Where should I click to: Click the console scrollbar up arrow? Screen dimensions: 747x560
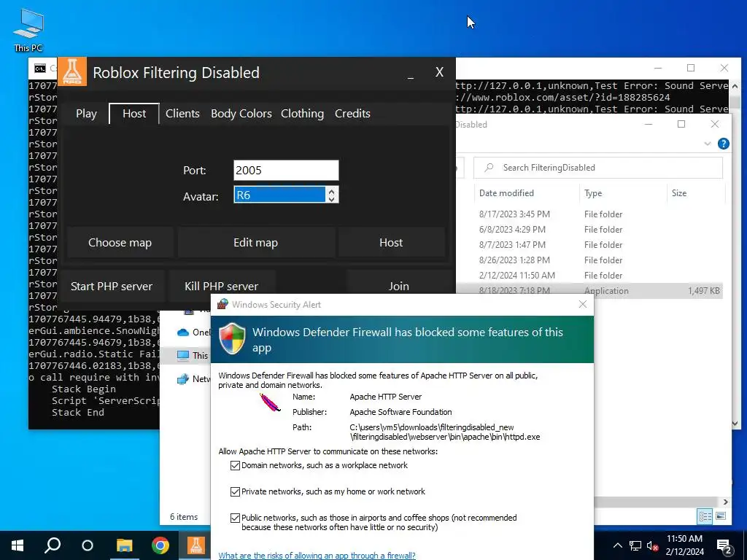pos(735,86)
